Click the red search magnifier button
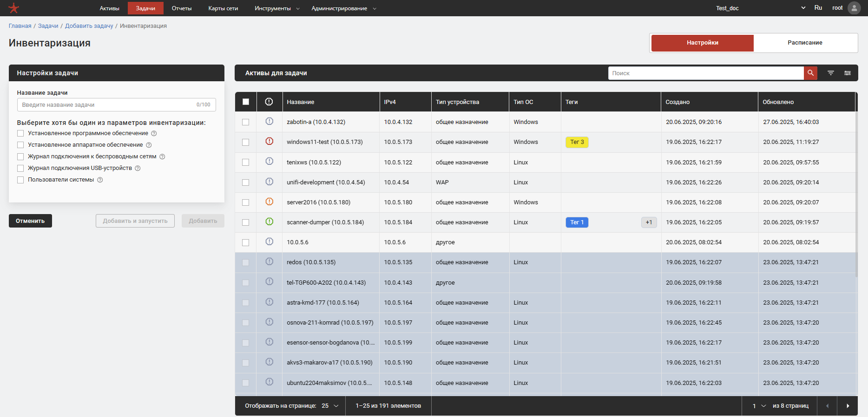The height and width of the screenshot is (417, 868). pyautogui.click(x=810, y=73)
